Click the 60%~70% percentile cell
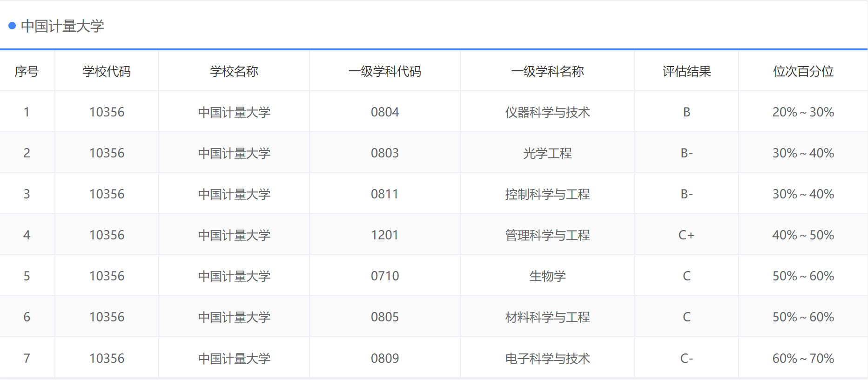Screen dimensions: 868x380 [x=803, y=359]
